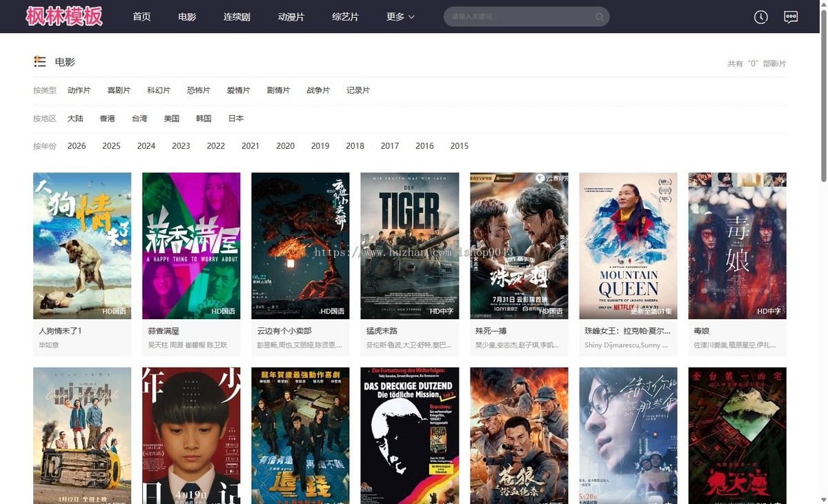
Task: Open the 云边有个小卖部 movie poster
Action: pos(300,245)
